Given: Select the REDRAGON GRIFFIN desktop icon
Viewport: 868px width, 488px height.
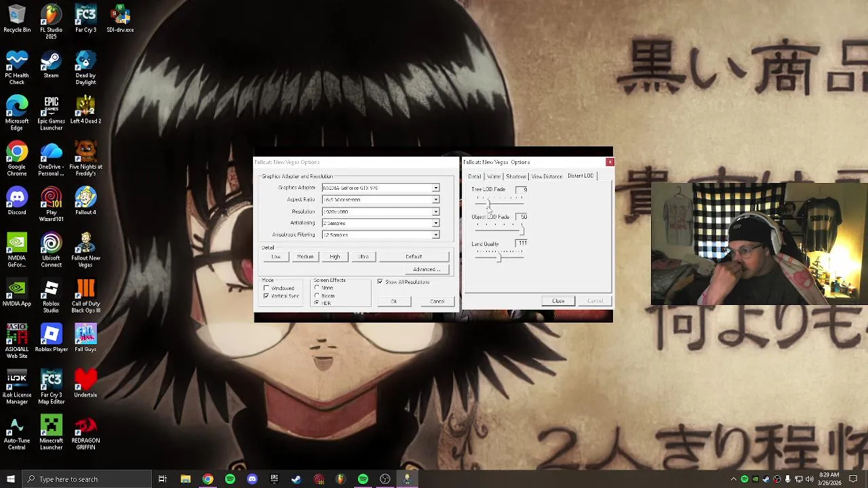Looking at the screenshot, I should (x=85, y=432).
